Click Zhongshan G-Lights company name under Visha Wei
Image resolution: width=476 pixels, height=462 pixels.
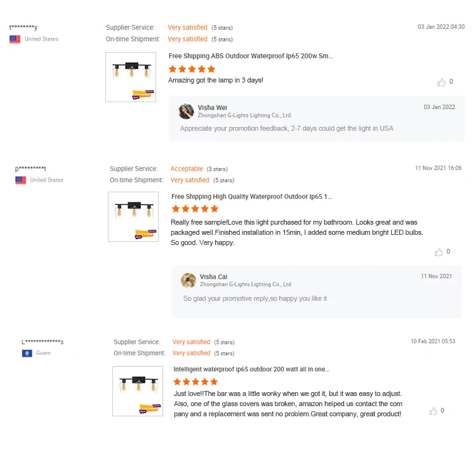[245, 115]
